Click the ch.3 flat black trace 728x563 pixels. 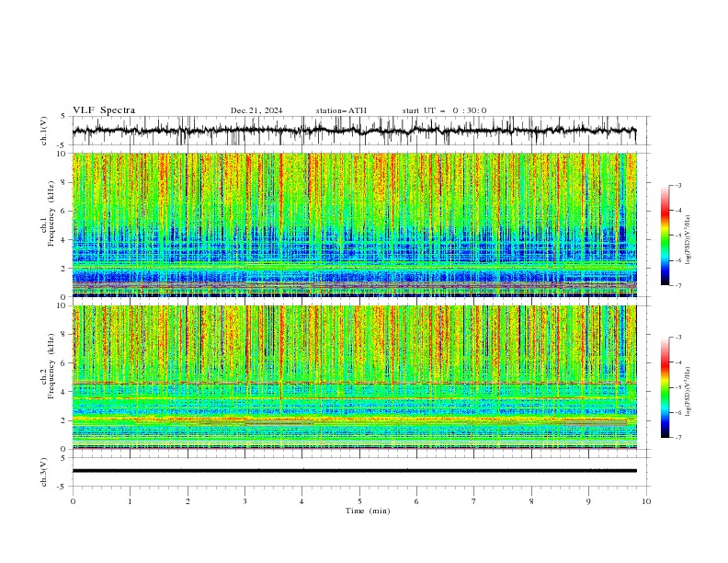354,471
